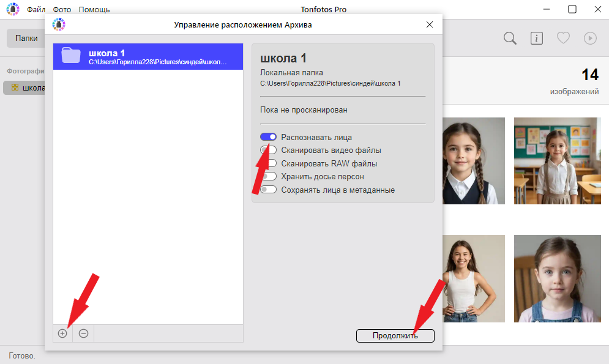The width and height of the screenshot is (609, 364).
Task: Enable Сканировать видео файлы toggle
Action: click(268, 150)
